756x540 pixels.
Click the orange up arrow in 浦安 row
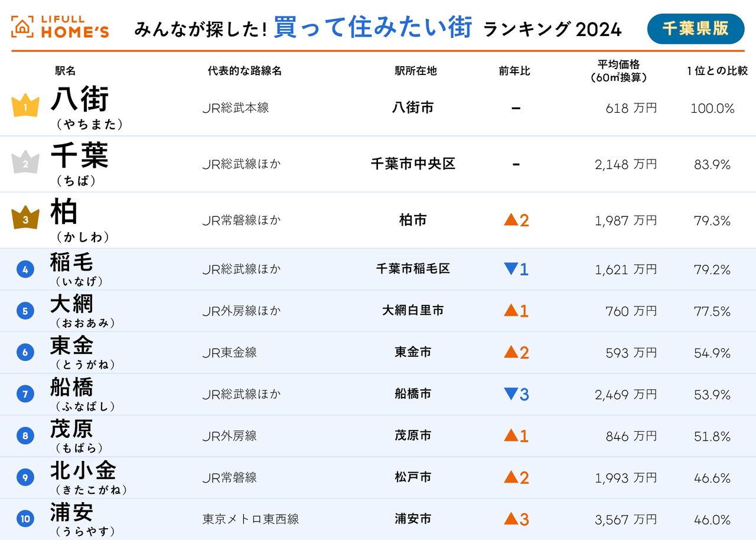(511, 519)
